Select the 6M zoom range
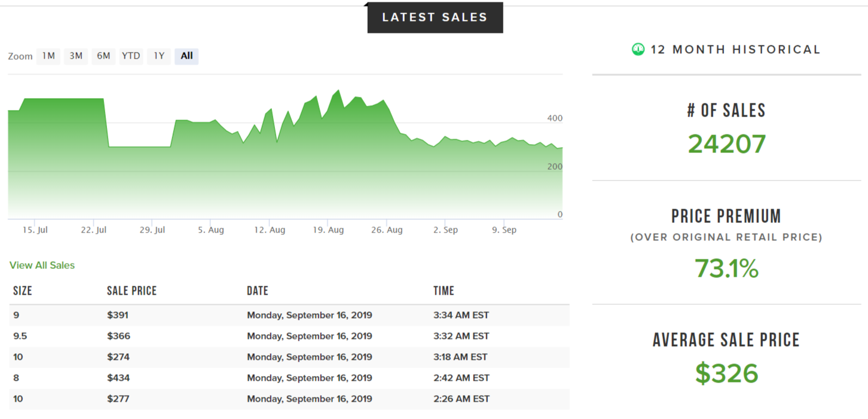Screen dimensions: 868x419 point(103,56)
